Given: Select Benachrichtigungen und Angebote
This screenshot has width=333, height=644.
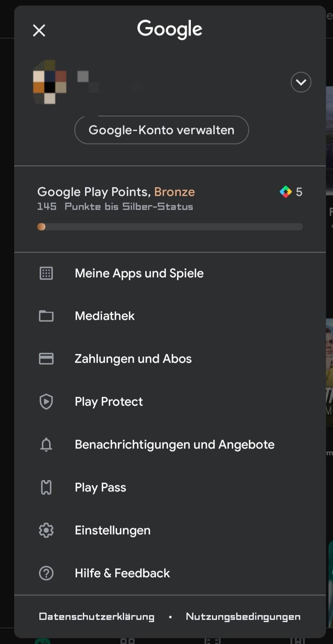Looking at the screenshot, I should (x=174, y=445).
